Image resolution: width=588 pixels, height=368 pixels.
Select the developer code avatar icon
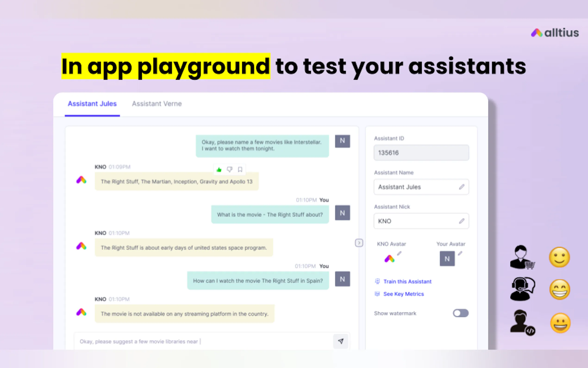pyautogui.click(x=522, y=322)
